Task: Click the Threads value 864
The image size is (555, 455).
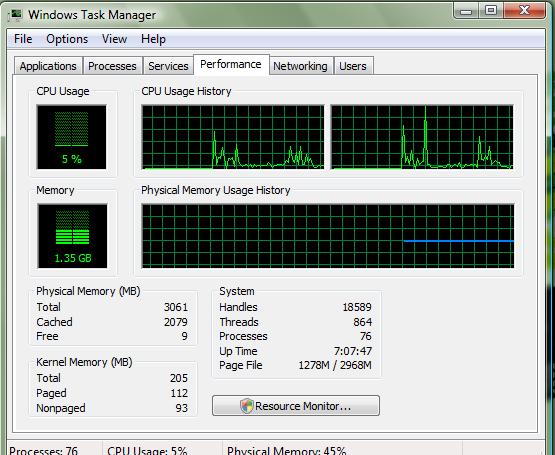Action: [x=362, y=322]
